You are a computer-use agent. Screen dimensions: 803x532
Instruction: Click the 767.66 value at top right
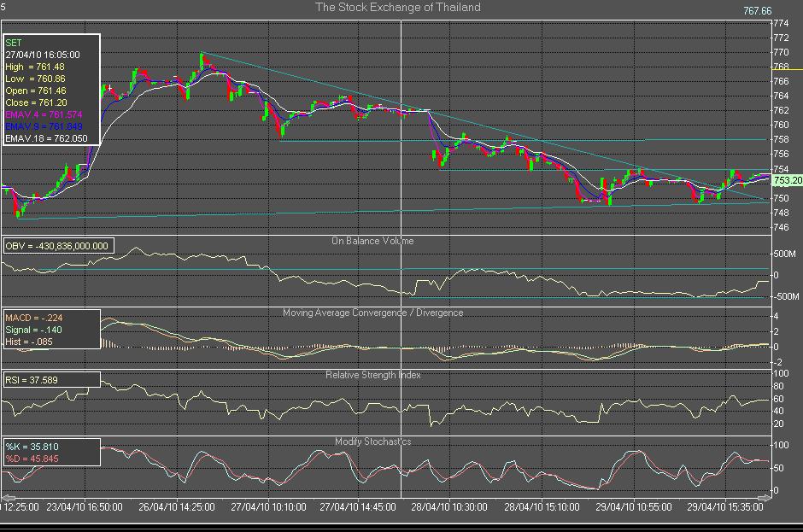point(758,11)
